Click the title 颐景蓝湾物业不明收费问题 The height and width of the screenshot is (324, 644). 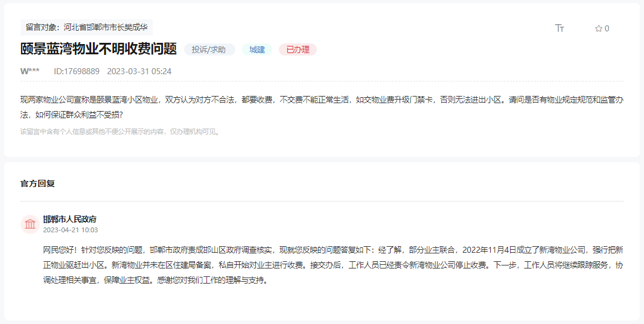(98, 49)
